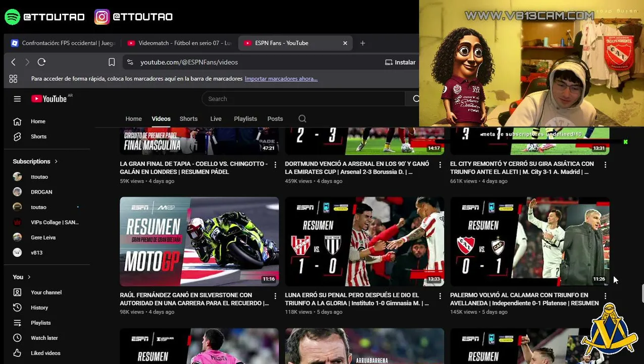Switch to Videomatch Fútbol en serio tab
The image size is (644, 364).
point(180,43)
